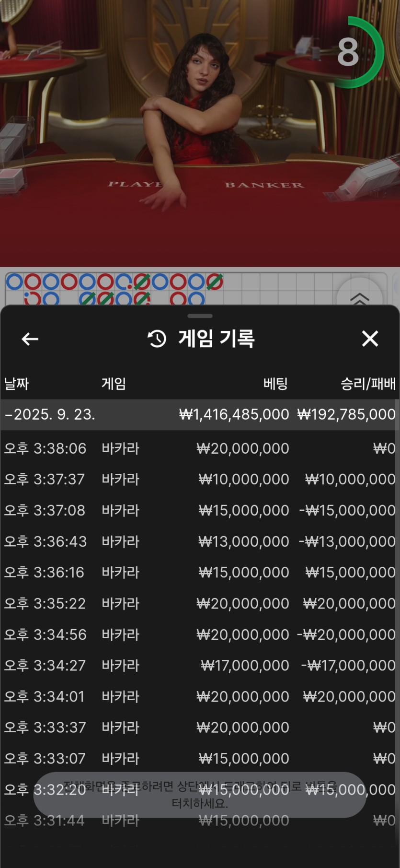This screenshot has width=400, height=868.
Task: Open the 오후 3:38:06 baccarat record
Action: point(200,448)
